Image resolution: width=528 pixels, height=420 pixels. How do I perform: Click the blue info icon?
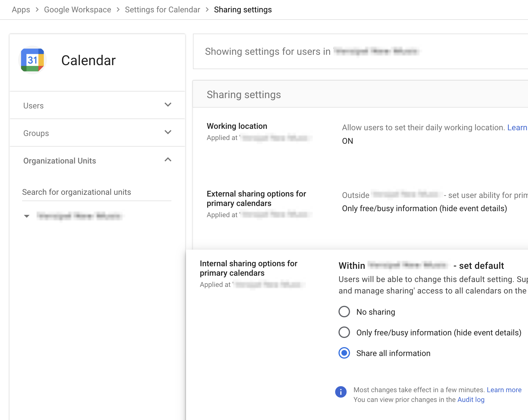[341, 392]
